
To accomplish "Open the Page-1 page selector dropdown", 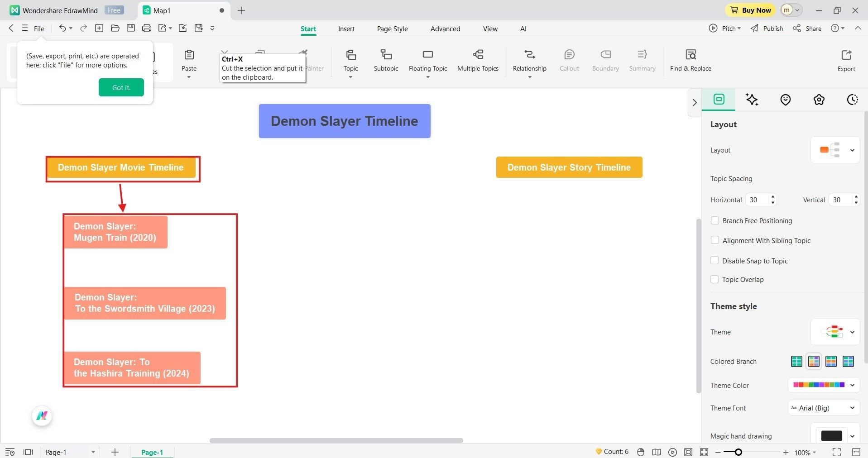I will [x=70, y=452].
